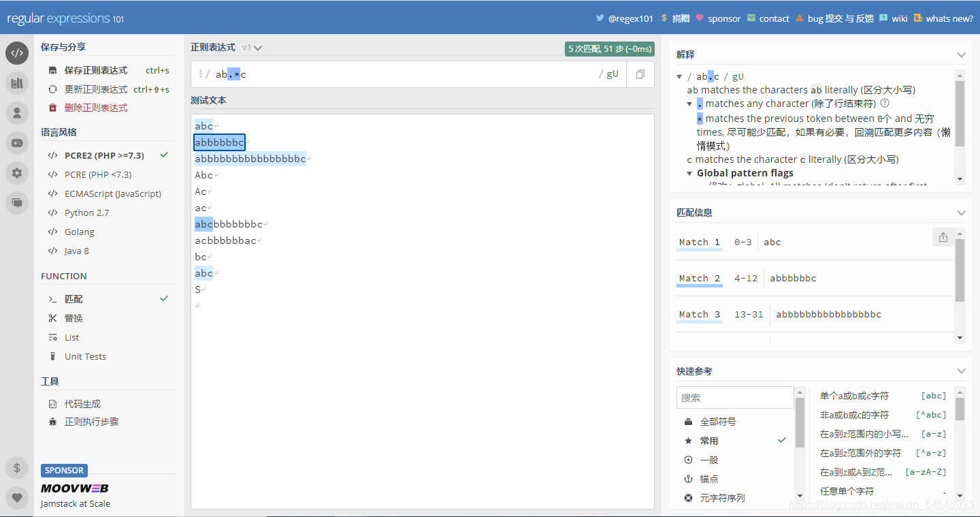Viewport: 980px width, 517px height.
Task: Click the heart sponsor sidebar icon
Action: [x=17, y=498]
